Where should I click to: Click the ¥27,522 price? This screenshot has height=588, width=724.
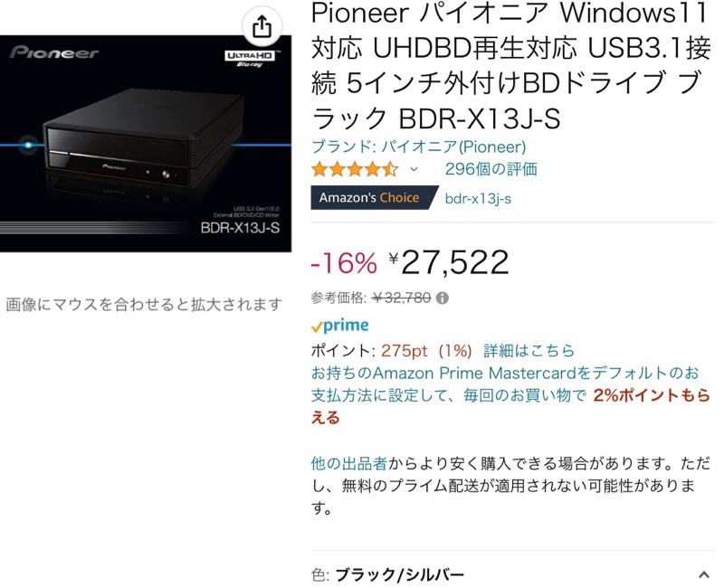448,262
